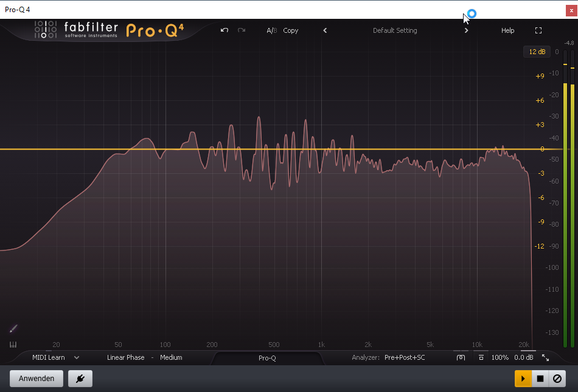Open the Linear Phase processing mode menu
578x392 pixels.
(x=126, y=358)
